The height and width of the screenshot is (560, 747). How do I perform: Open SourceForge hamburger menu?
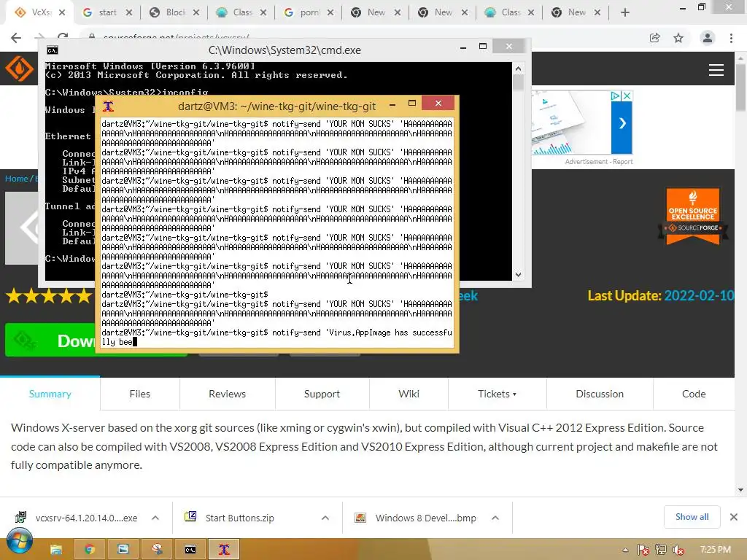tap(716, 70)
